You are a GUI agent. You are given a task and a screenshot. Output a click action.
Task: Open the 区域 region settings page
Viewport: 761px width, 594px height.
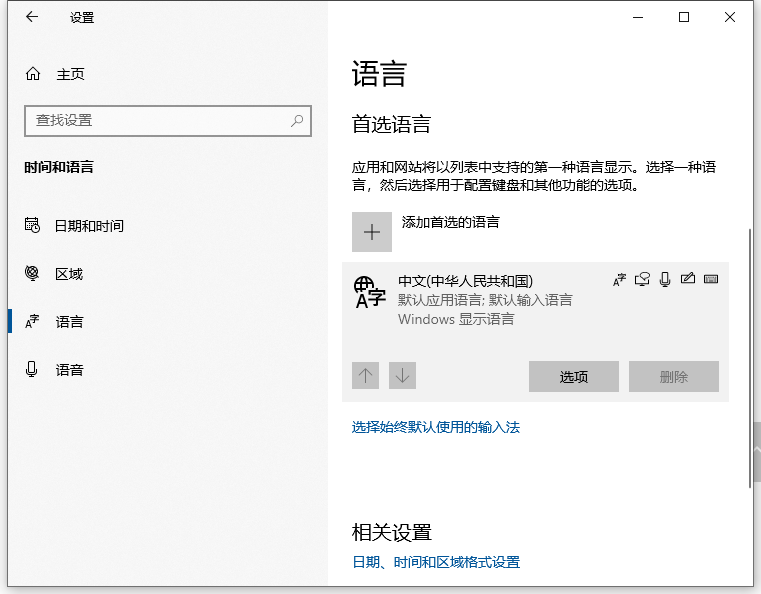68,274
